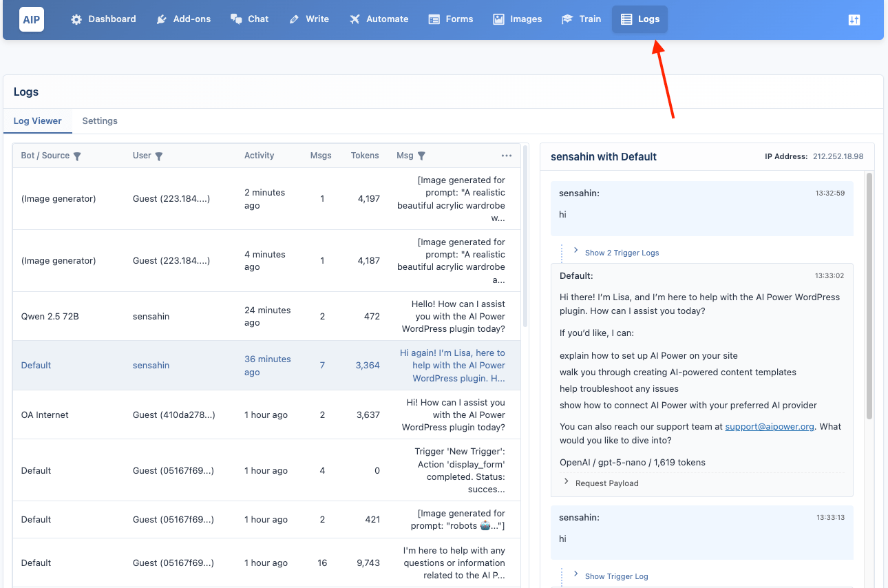Sort by Activity column header
Screen dimensions: 888x588
click(259, 156)
